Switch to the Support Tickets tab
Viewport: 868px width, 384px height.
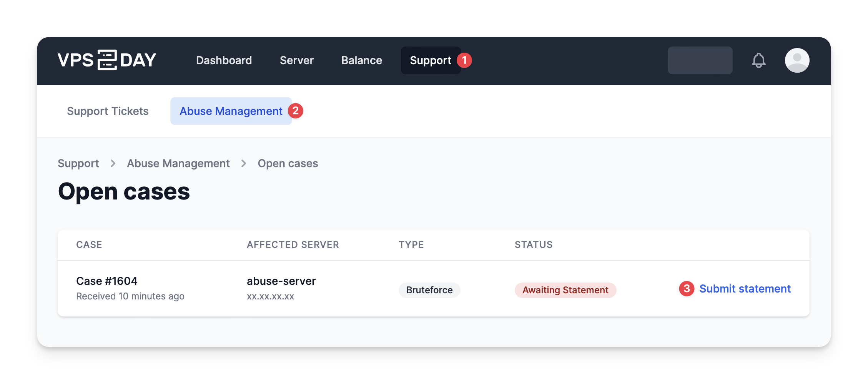click(x=108, y=111)
